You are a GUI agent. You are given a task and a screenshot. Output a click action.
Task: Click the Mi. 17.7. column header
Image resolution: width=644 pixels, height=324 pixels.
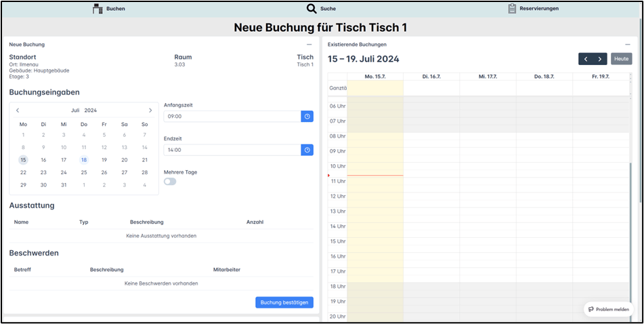(x=488, y=77)
